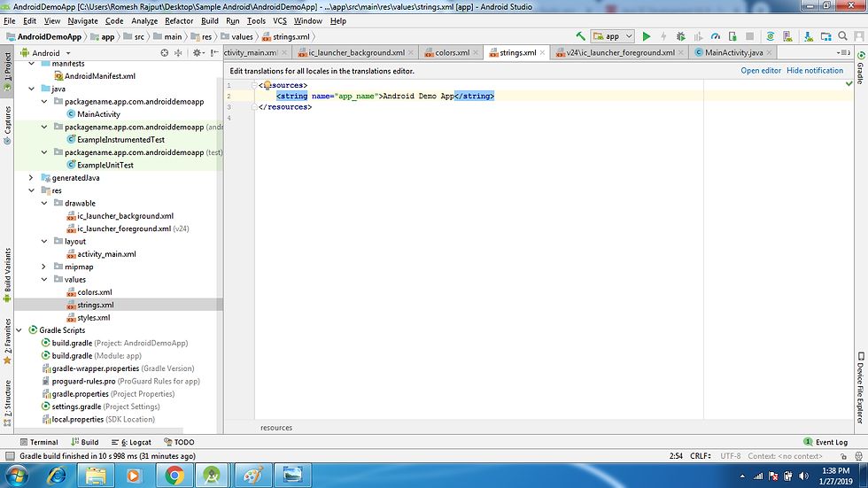Open the Captures side panel
Screen dimensions: 868x488
[7, 125]
